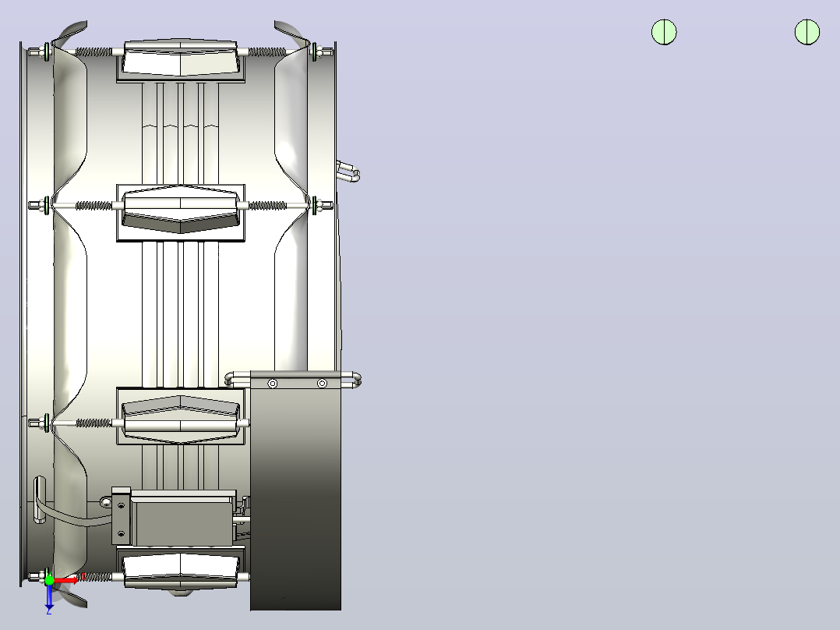Image resolution: width=840 pixels, height=630 pixels.
Task: Select the bottom damper blade block
Action: 181,571
